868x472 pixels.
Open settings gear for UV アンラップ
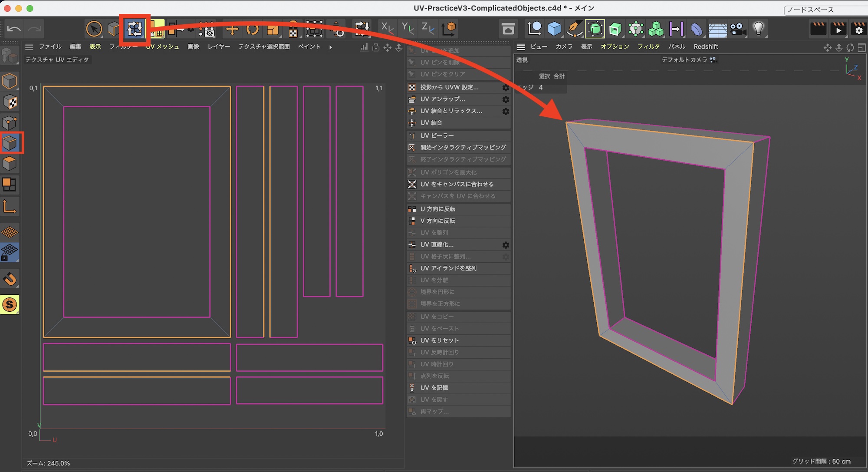point(506,99)
